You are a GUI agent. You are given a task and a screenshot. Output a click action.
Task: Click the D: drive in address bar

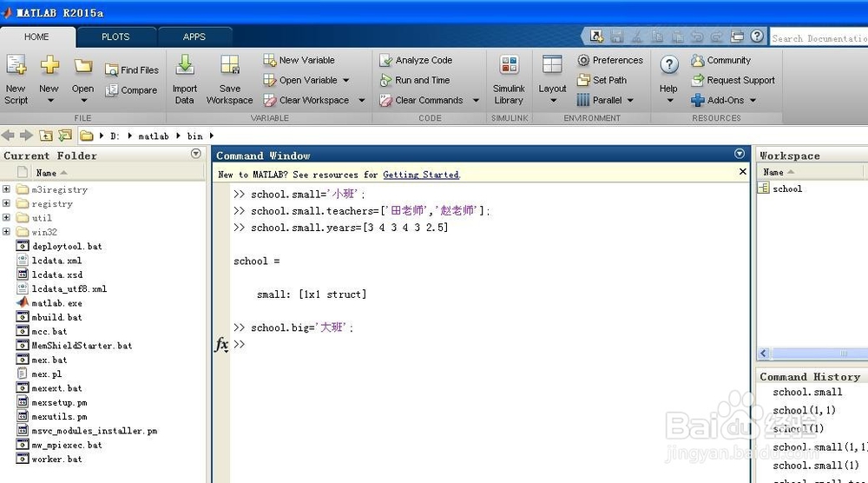(115, 136)
